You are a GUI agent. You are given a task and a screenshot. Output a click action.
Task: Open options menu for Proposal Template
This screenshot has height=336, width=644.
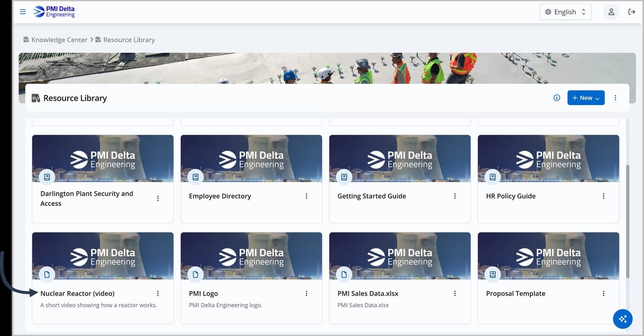[604, 293]
